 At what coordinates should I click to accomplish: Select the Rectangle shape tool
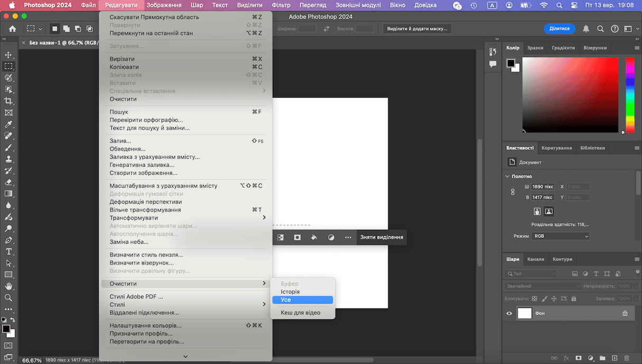tap(8, 274)
